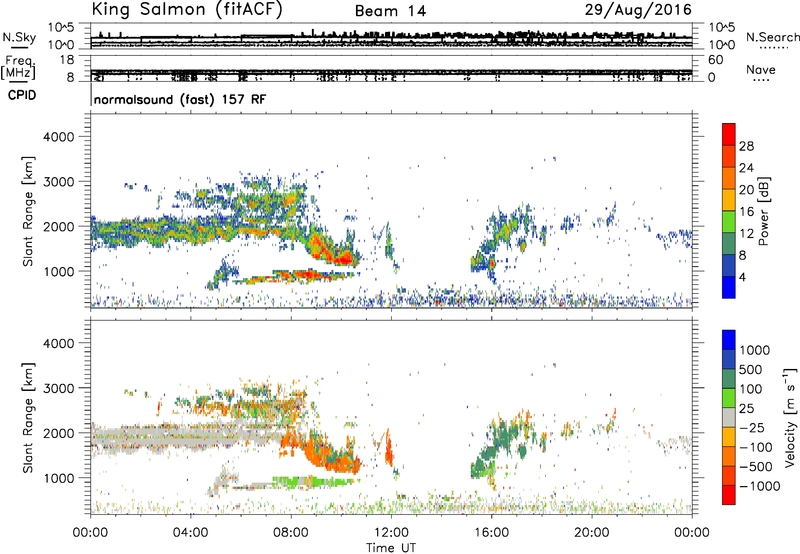This screenshot has height=554, width=800.
Task: Click the 'CPID' label
Action: (x=22, y=95)
